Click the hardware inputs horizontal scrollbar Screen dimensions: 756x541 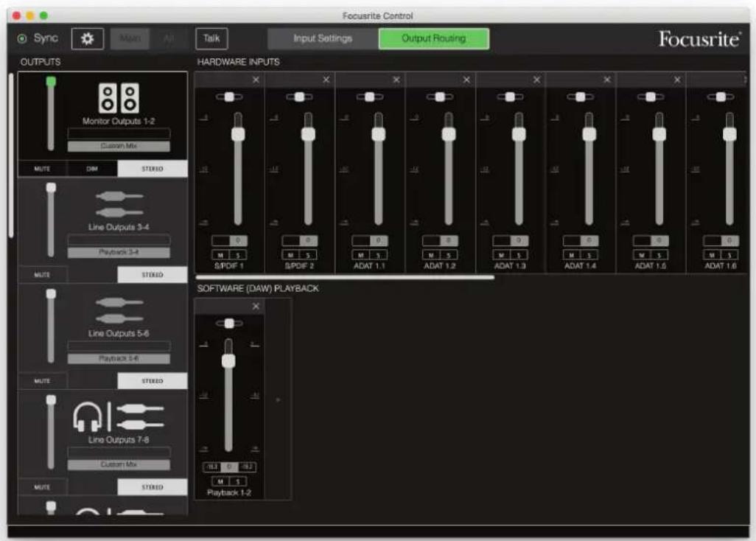point(345,277)
